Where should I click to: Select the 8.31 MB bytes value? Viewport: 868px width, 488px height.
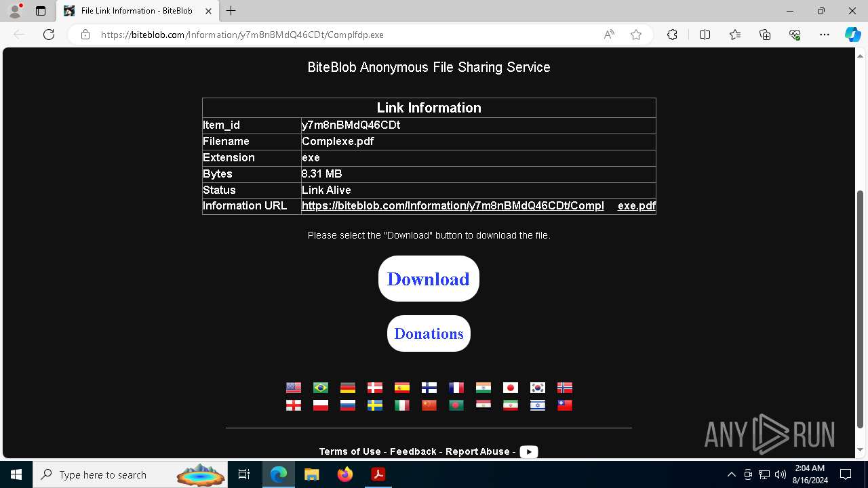click(321, 174)
